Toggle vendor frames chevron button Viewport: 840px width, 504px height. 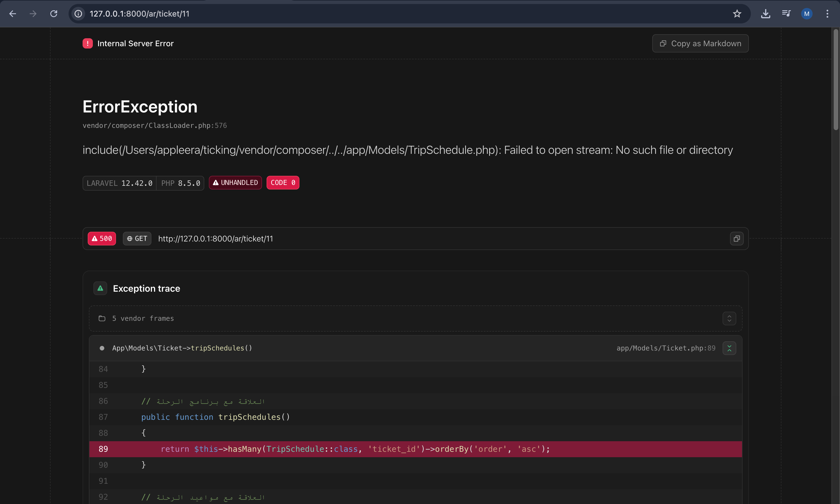(729, 318)
